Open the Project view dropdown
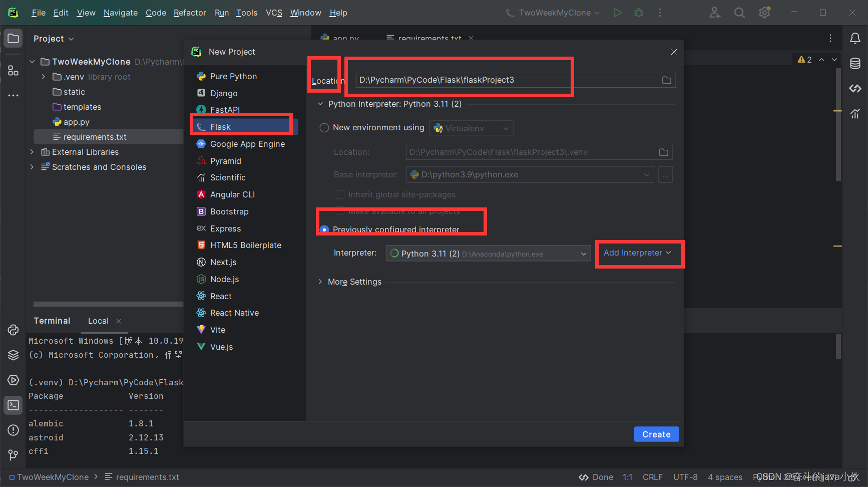The image size is (868, 487). [54, 39]
